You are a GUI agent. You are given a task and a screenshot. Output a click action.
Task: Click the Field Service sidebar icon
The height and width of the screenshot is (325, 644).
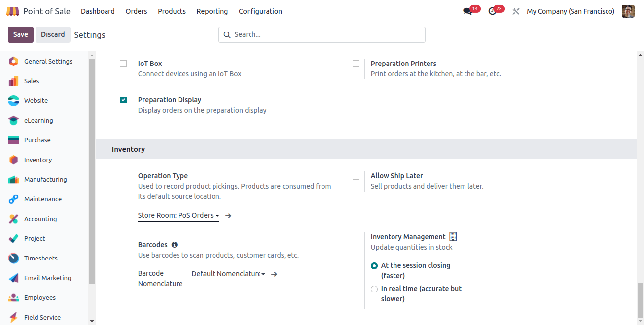click(x=14, y=318)
